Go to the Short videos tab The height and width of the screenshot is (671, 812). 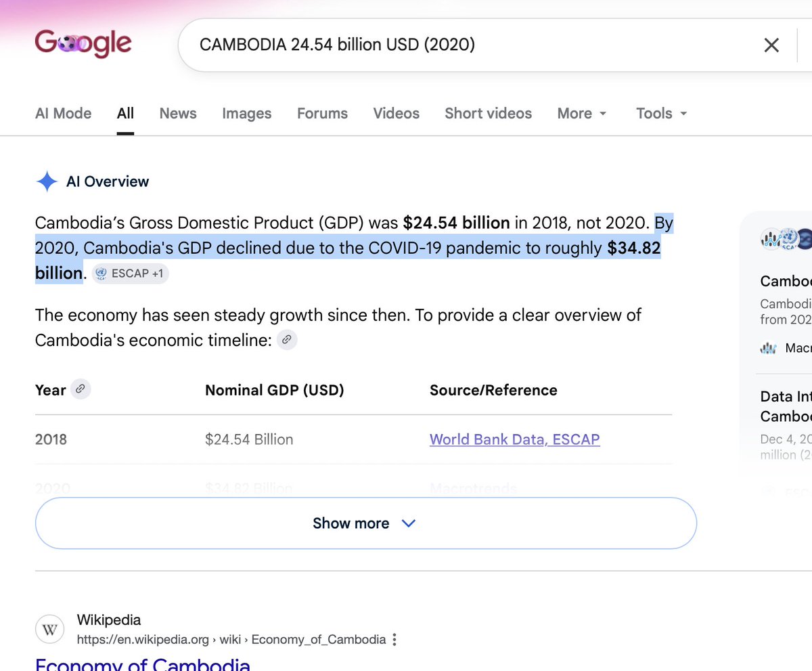tap(488, 113)
